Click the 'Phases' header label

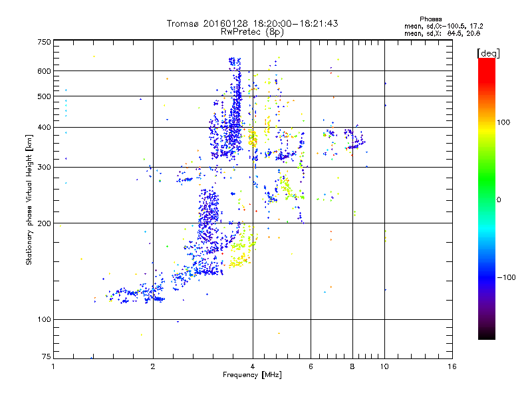[430, 19]
